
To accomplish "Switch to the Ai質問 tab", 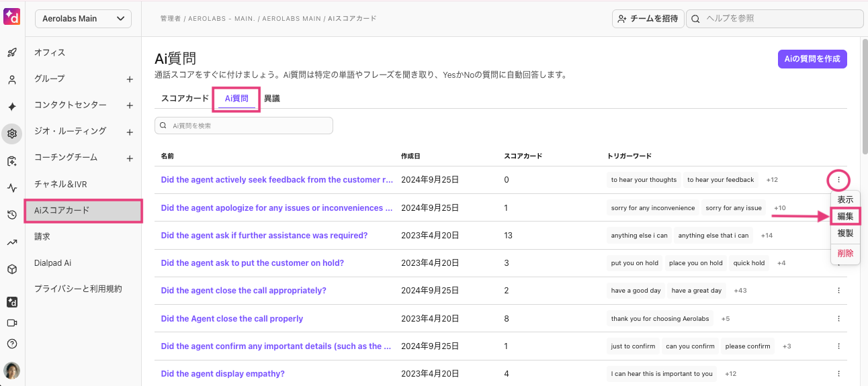I will point(236,99).
